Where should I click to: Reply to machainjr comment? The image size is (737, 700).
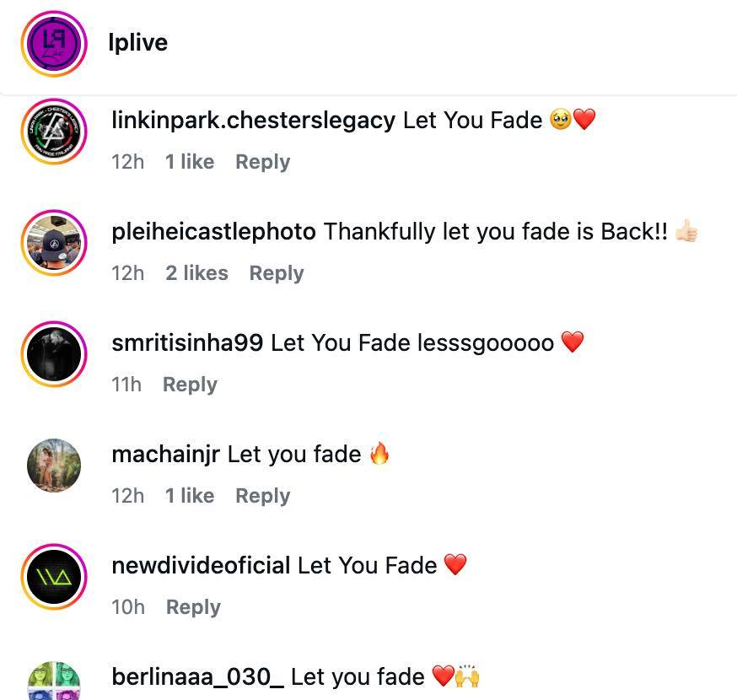coord(263,496)
